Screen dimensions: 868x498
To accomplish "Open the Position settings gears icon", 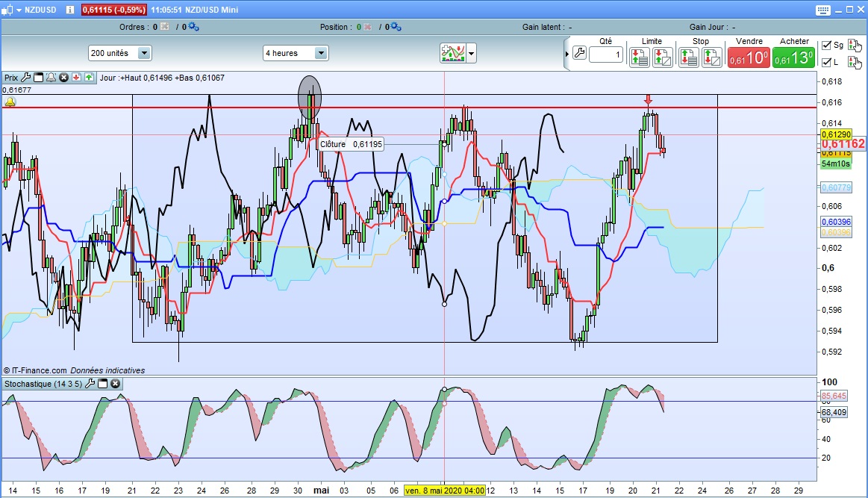I will pyautogui.click(x=396, y=27).
